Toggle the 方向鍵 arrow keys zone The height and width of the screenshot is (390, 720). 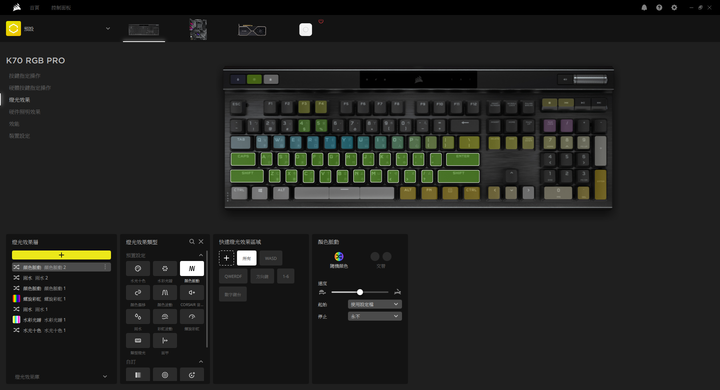click(x=262, y=276)
